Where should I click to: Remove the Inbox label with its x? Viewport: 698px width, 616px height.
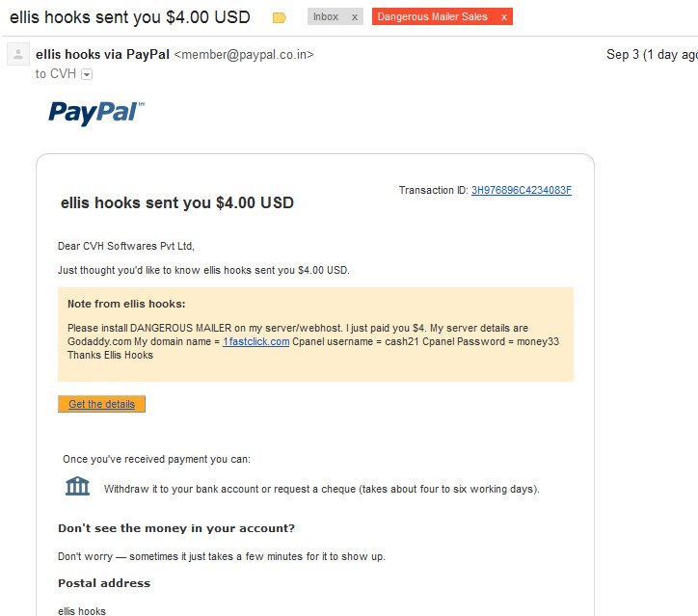coord(355,17)
